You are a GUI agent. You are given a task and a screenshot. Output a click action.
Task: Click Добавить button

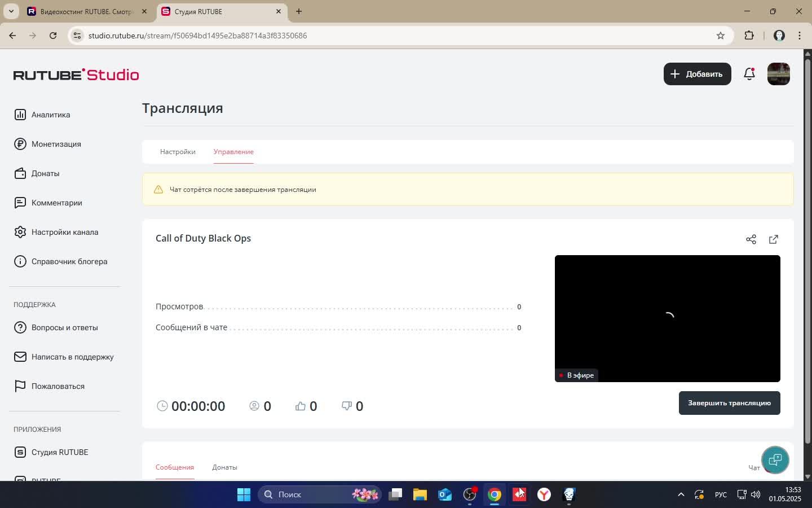pos(698,74)
